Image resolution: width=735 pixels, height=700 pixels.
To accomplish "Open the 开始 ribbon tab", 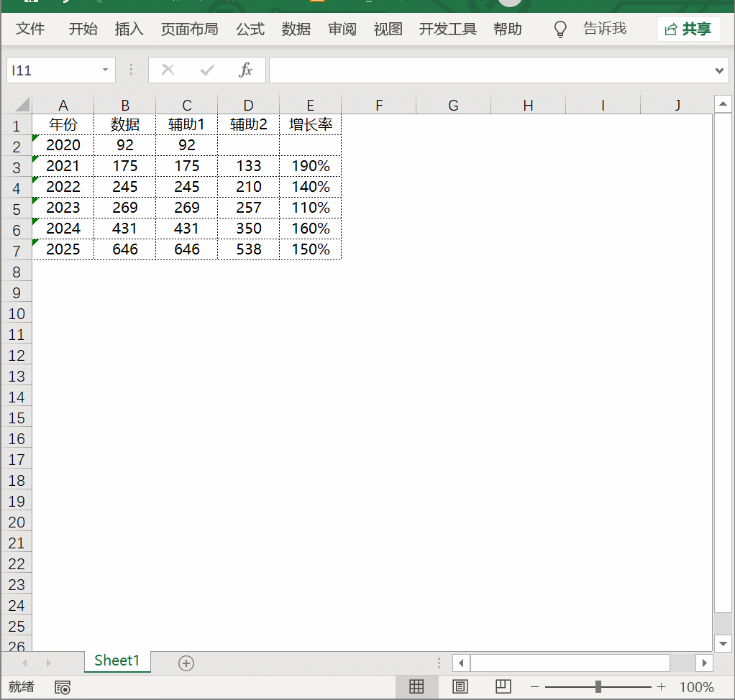I will [83, 29].
